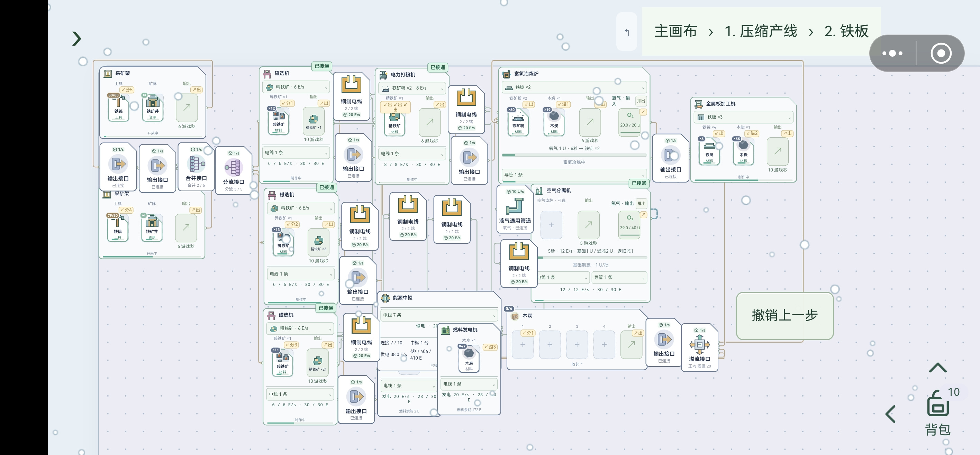Toggle the 分5 tag on 采矿架 tool

127,90
